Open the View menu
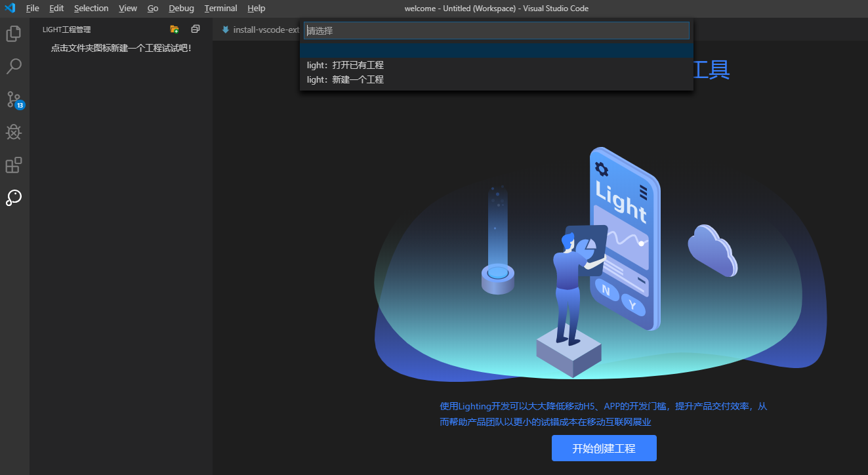This screenshot has width=868, height=475. pos(128,9)
